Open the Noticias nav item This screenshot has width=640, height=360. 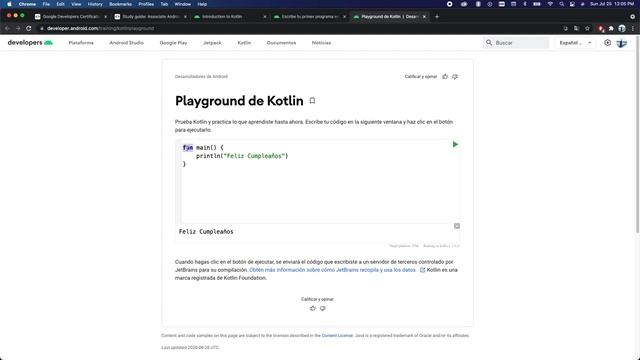(x=321, y=42)
